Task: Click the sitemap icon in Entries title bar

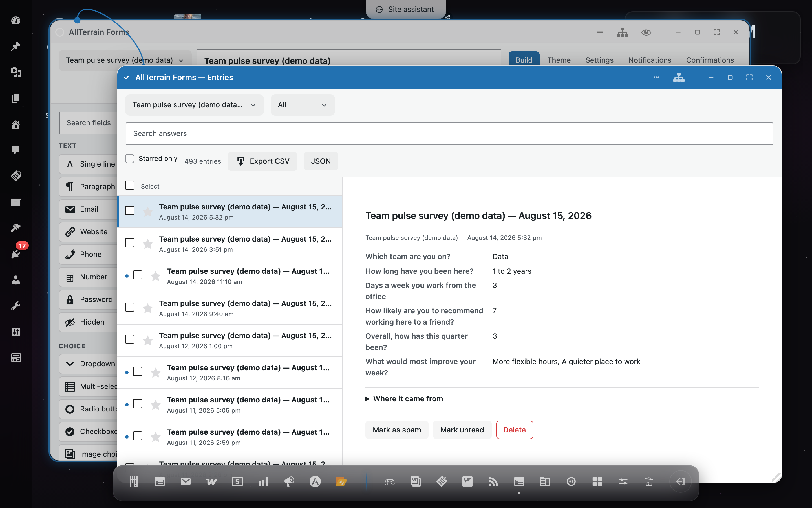Action: [679, 78]
